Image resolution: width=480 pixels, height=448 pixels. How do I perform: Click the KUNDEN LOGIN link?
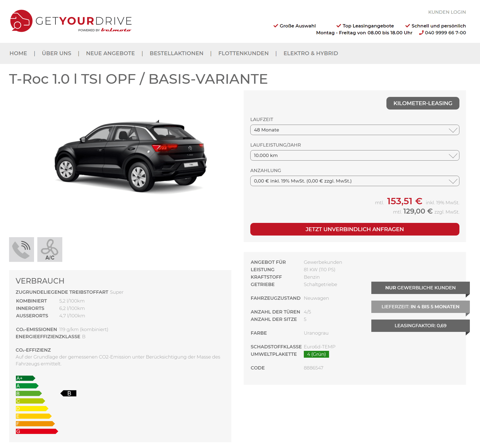(447, 12)
